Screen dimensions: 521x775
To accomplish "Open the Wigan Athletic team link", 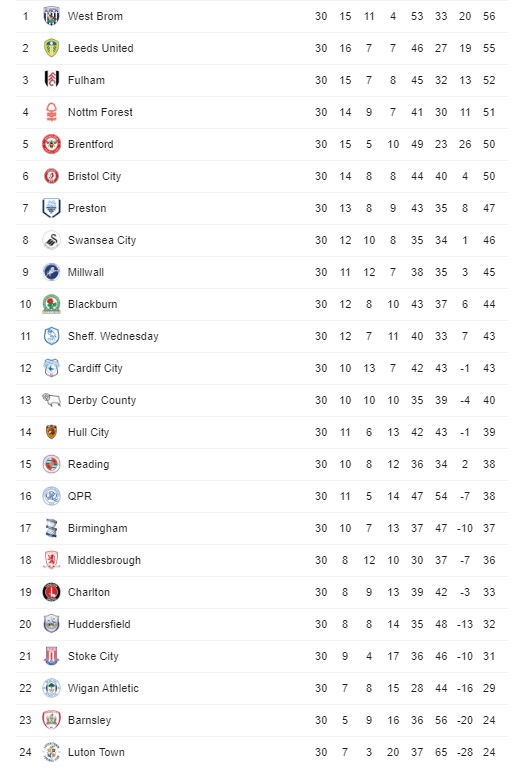I will (103, 689).
